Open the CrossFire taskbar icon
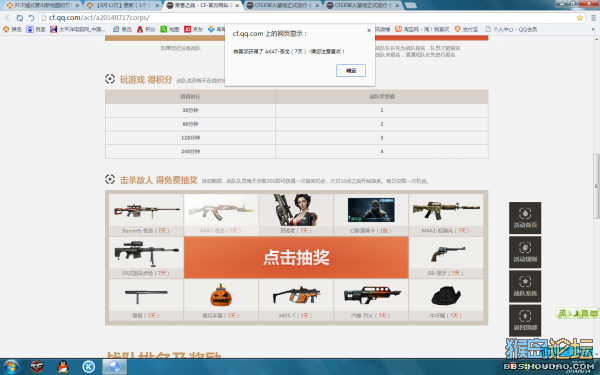Screen dimensions: 600x375 tap(37, 367)
